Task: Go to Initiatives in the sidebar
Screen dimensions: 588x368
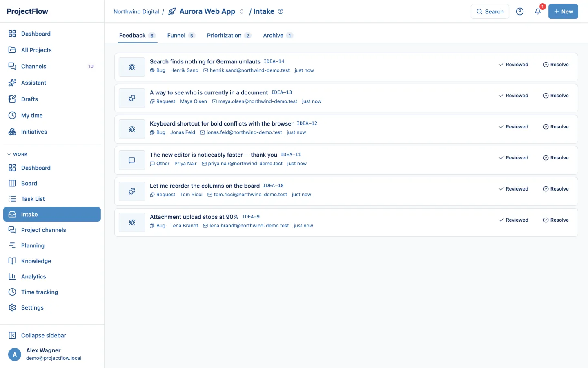Action: pos(52,132)
